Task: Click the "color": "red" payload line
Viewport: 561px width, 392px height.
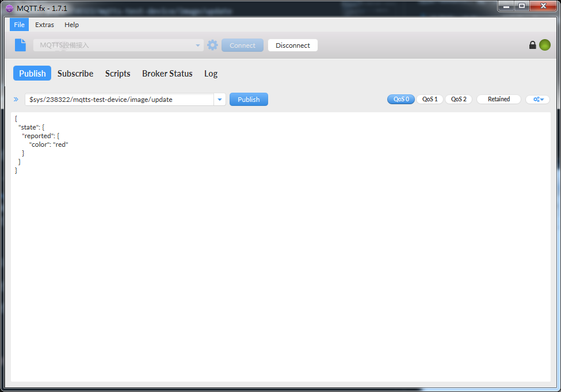Action: click(48, 144)
